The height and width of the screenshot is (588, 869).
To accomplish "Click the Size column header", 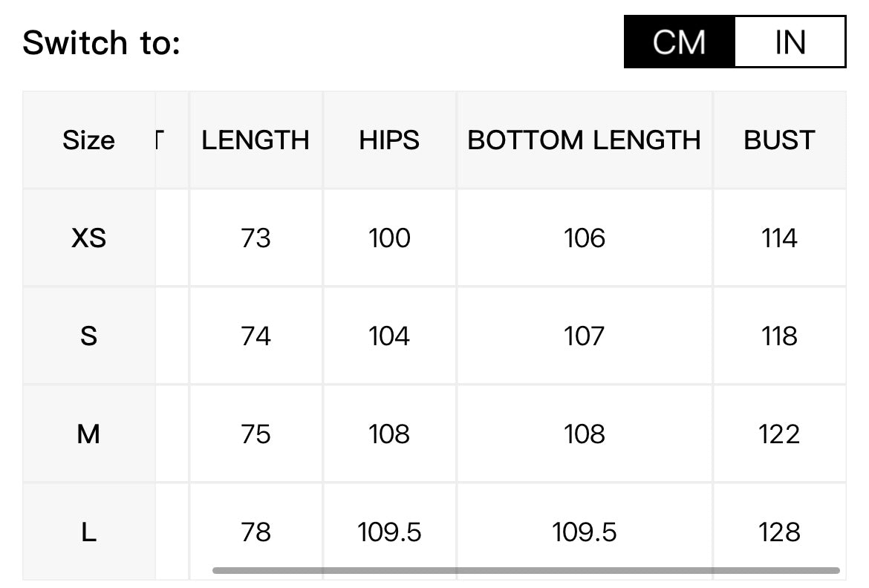I will (88, 140).
